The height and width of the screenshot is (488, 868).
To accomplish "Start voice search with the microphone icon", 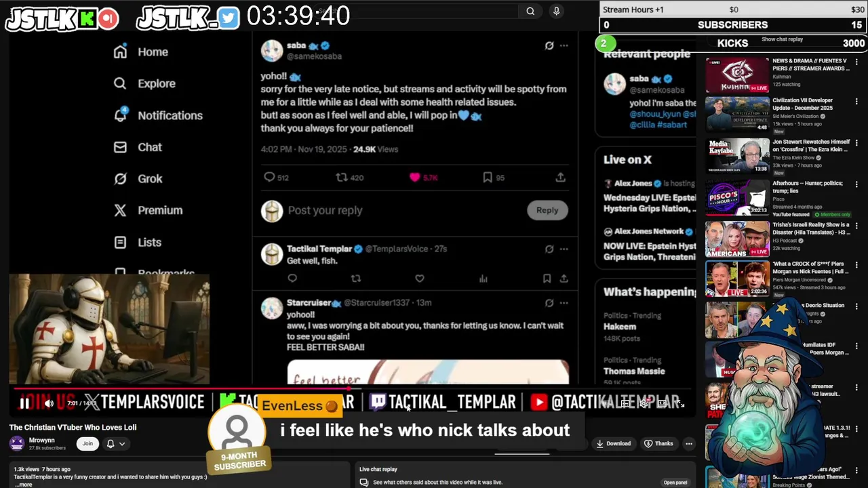I will coord(556,11).
